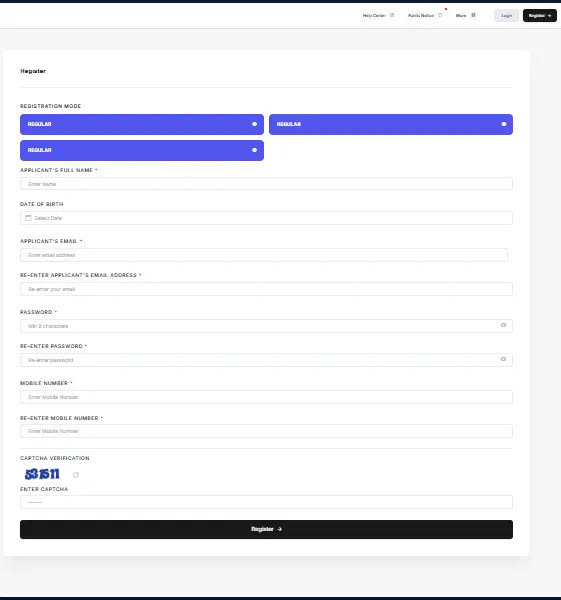Select the first Regular registration mode option

[x=142, y=124]
